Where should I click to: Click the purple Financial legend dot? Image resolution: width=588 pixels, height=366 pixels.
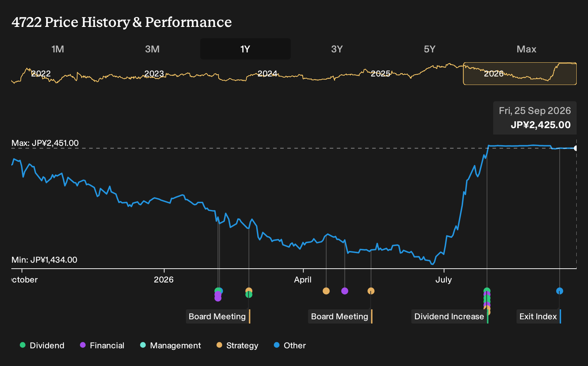click(83, 345)
